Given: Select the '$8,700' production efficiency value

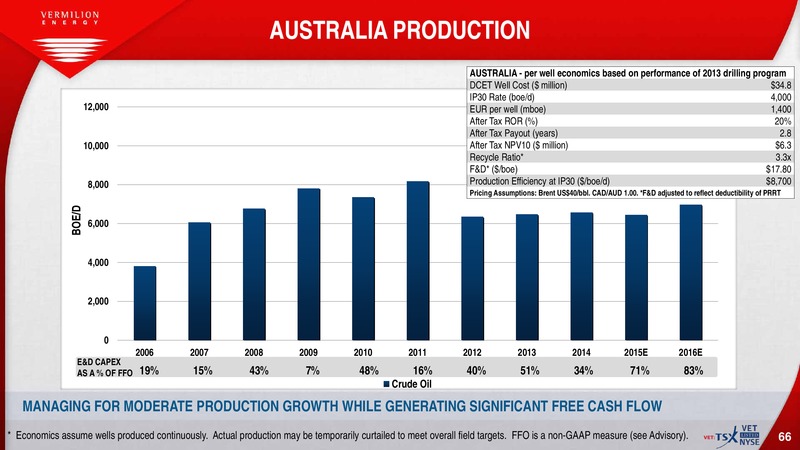Looking at the screenshot, I should pos(779,181).
